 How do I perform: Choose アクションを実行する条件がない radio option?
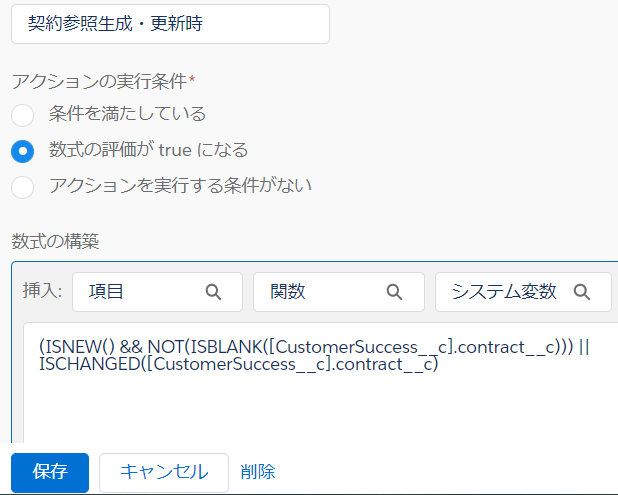coord(22,187)
